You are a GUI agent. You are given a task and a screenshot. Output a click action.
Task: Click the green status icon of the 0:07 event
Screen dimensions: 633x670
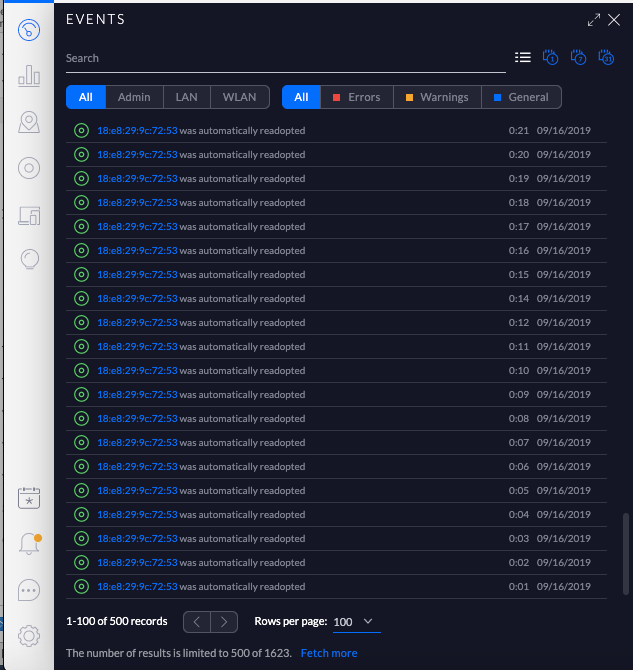81,442
